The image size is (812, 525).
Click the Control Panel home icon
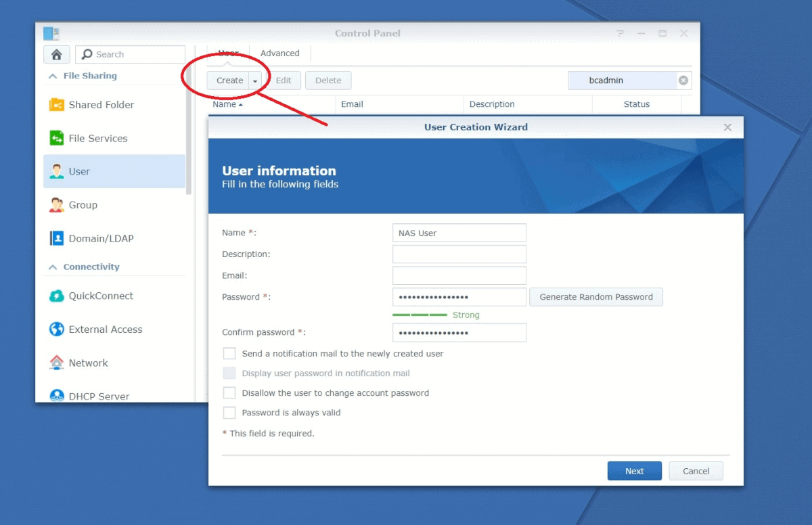(57, 55)
